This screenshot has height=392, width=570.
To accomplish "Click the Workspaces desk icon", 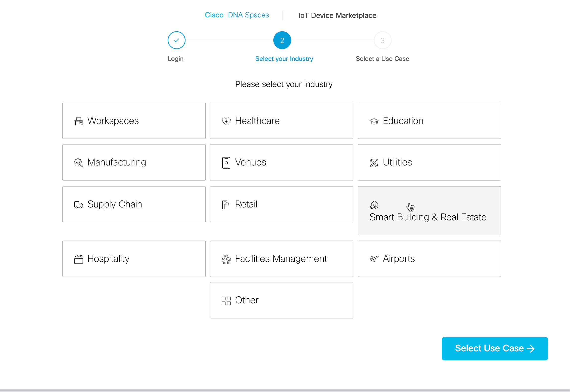I will (x=78, y=121).
